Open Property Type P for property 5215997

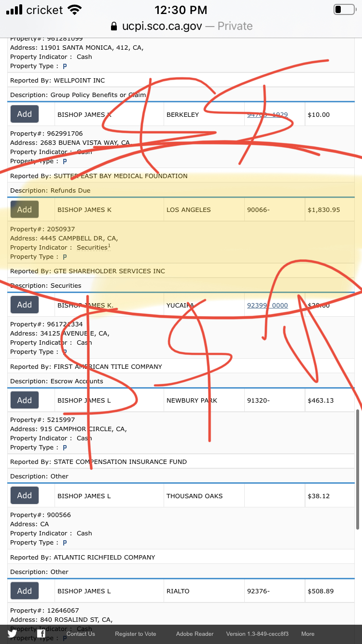click(65, 448)
